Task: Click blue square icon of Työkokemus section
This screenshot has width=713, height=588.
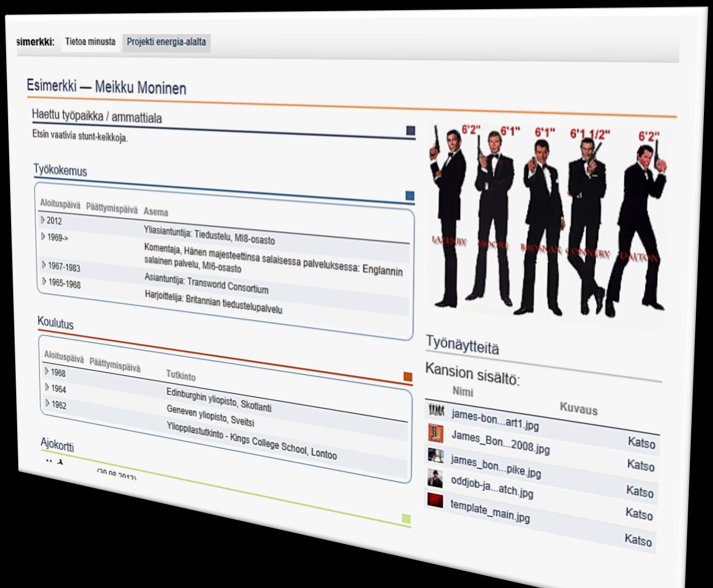Action: pyautogui.click(x=410, y=196)
